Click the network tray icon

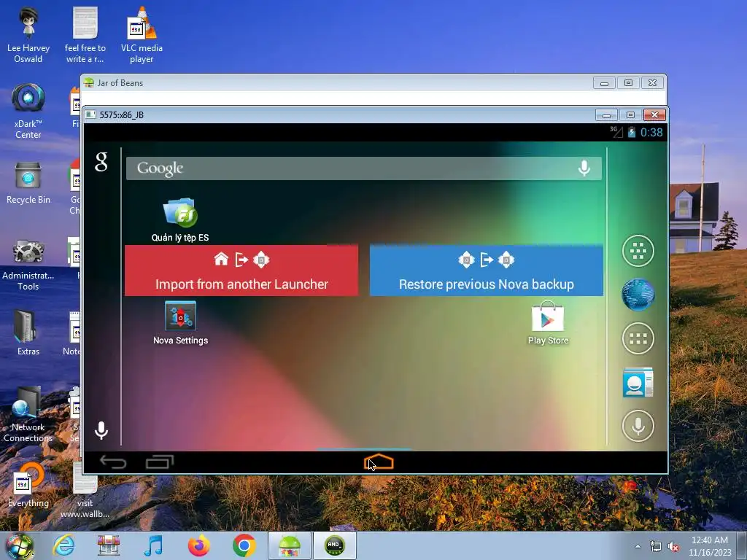pyautogui.click(x=656, y=547)
